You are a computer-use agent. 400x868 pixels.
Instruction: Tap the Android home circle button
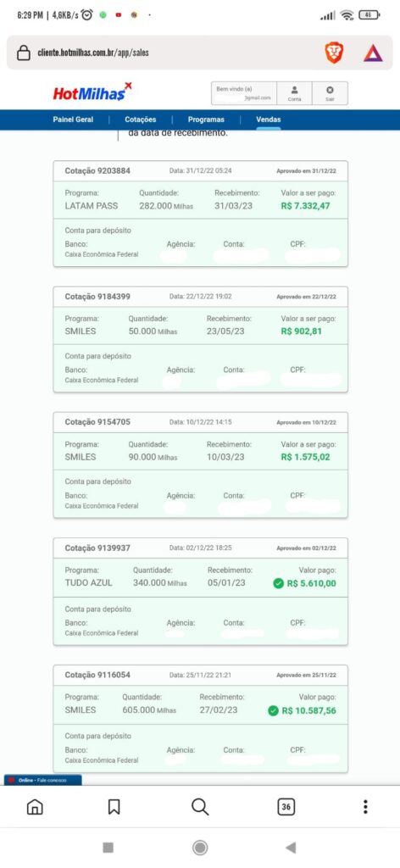coord(200,848)
